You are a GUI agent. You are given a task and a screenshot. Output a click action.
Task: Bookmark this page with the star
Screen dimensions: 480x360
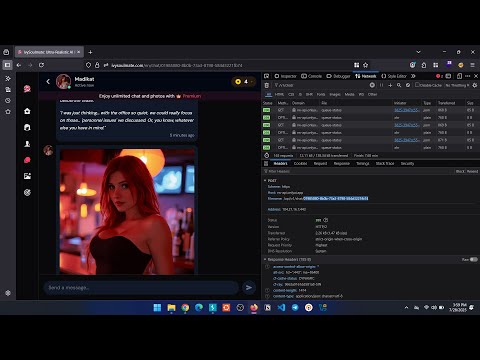click(366, 65)
